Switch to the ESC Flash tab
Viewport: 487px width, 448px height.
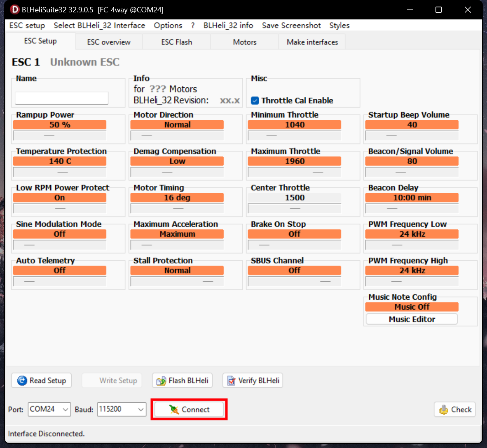177,42
